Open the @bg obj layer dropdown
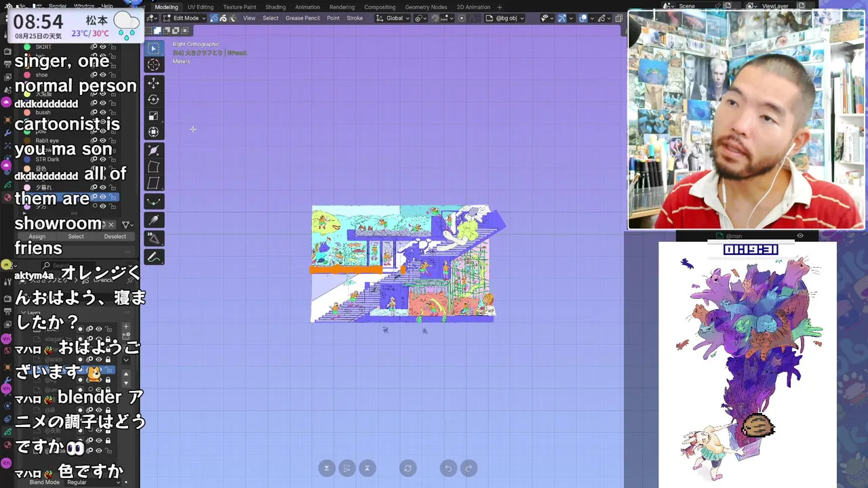 click(x=504, y=18)
